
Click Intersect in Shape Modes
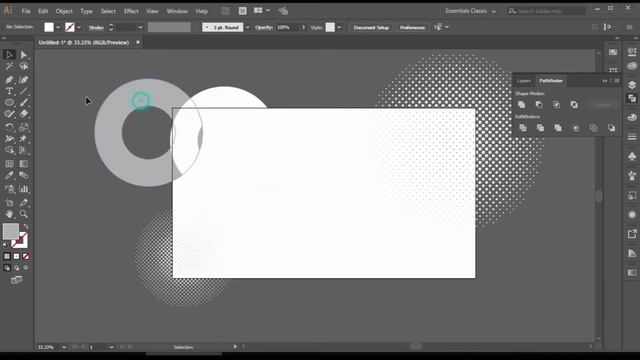(x=556, y=105)
